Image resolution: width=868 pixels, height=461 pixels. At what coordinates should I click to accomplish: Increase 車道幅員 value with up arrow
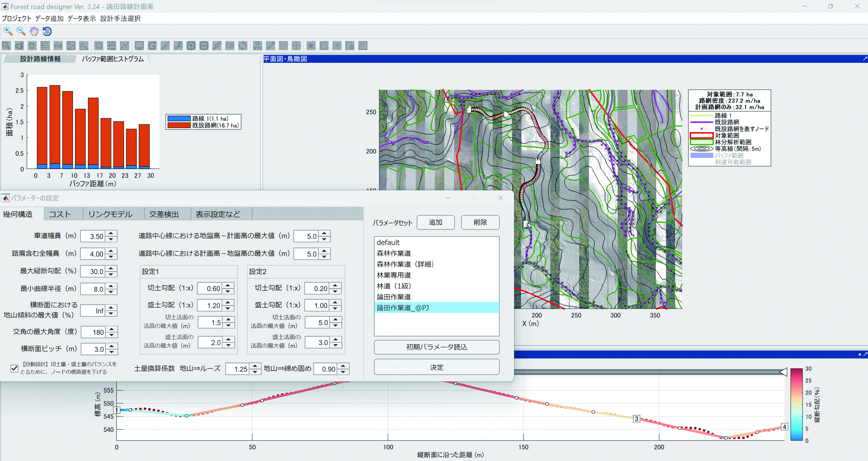click(111, 233)
